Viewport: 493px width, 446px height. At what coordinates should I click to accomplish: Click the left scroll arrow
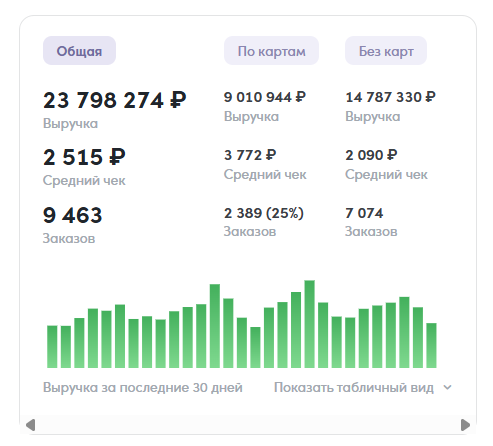(x=30, y=425)
